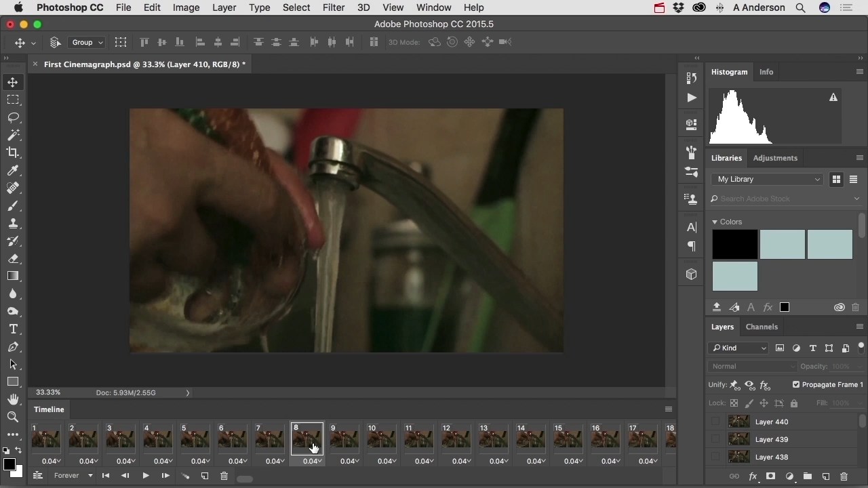868x488 pixels.
Task: Switch to the Channels tab
Action: point(762,327)
